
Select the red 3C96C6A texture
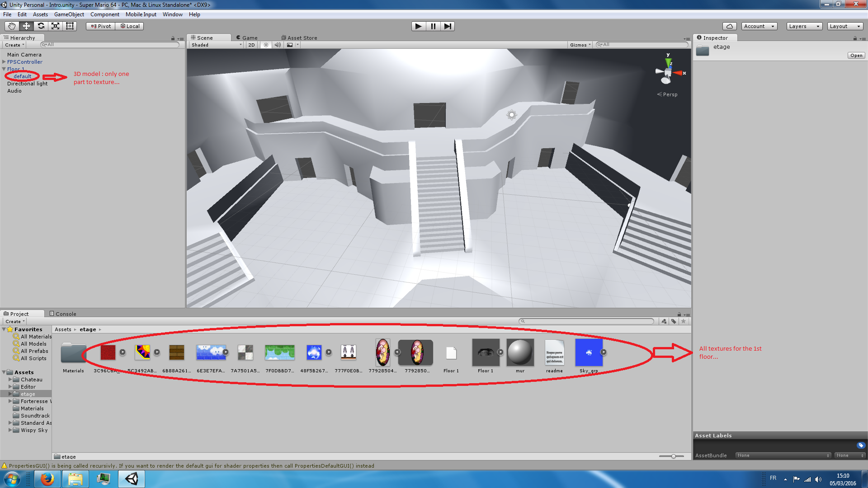pos(108,352)
